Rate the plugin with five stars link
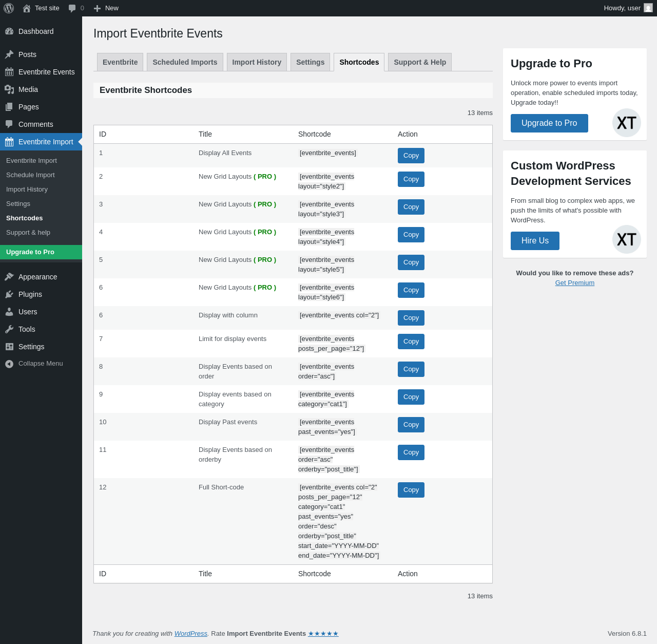Screen dimensions: 657x644 pos(323,634)
